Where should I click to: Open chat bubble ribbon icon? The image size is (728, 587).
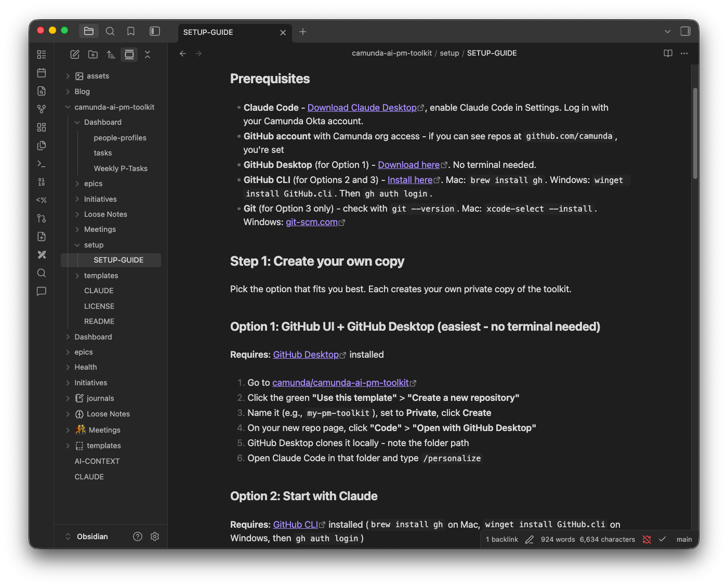click(x=42, y=291)
